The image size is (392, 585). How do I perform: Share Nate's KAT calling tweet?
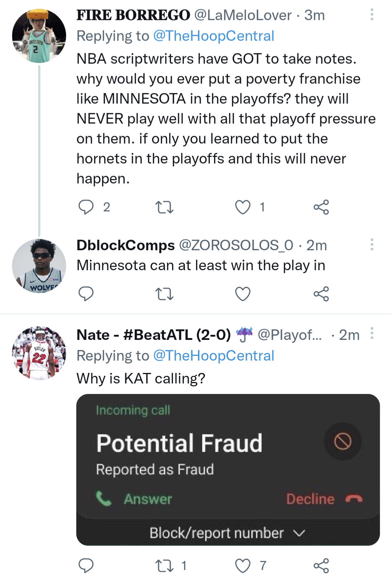[321, 565]
